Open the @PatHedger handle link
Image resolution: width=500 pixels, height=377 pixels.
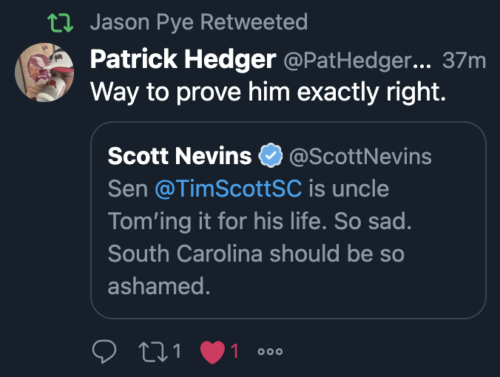click(x=357, y=61)
